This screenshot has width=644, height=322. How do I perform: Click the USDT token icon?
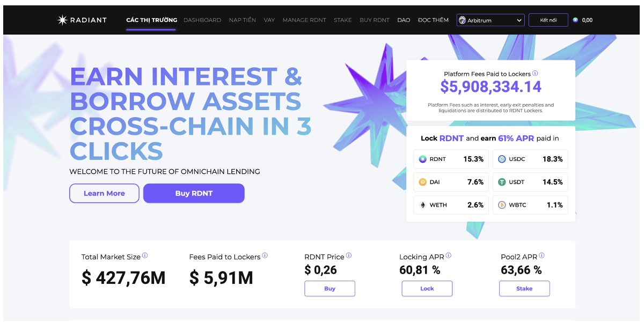[502, 182]
